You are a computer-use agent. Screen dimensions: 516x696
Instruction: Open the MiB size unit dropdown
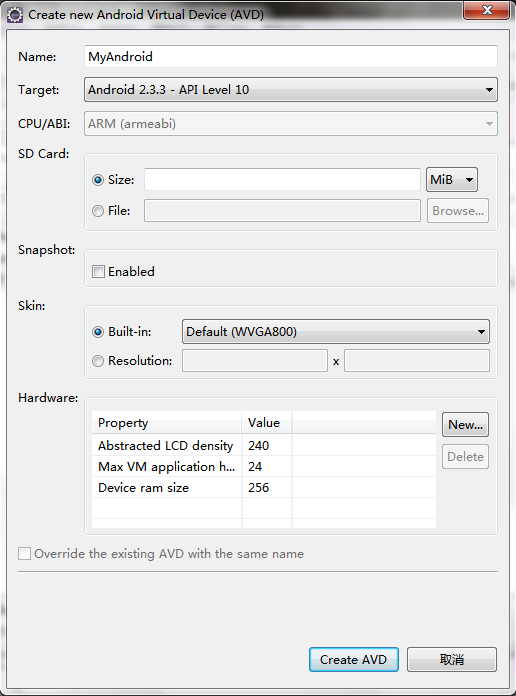coord(452,180)
